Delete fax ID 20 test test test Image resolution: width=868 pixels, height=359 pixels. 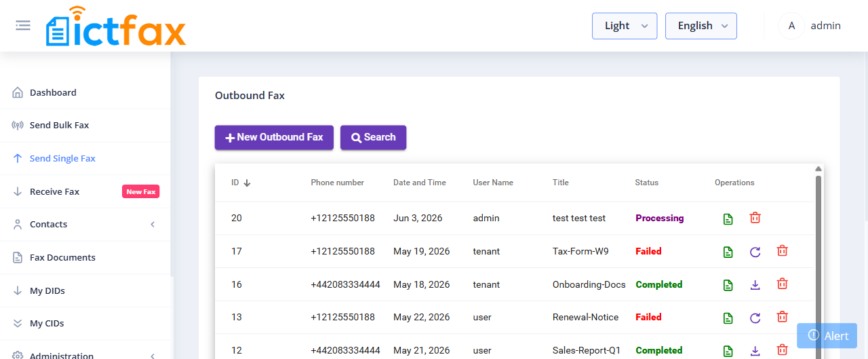pyautogui.click(x=755, y=218)
